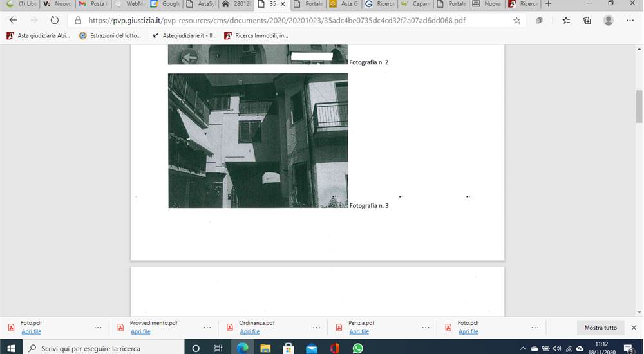Open 'Astegiudiziarie.it - Il...' bookmark
The height and width of the screenshot is (354, 644).
pyautogui.click(x=184, y=36)
